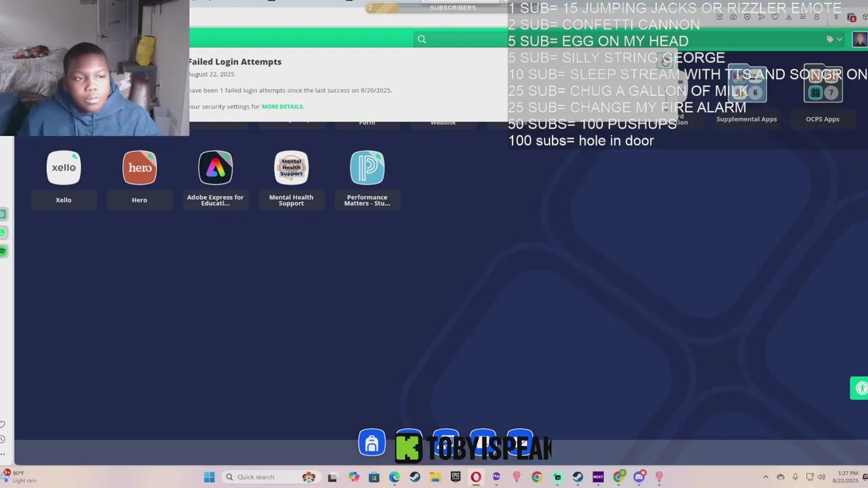868x488 pixels.
Task: Click the Failed Login Attempts heading
Action: click(235, 62)
